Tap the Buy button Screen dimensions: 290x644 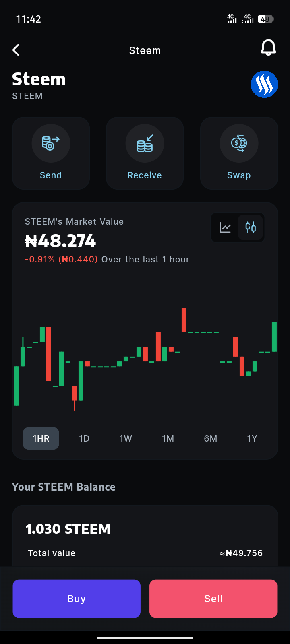point(77,599)
